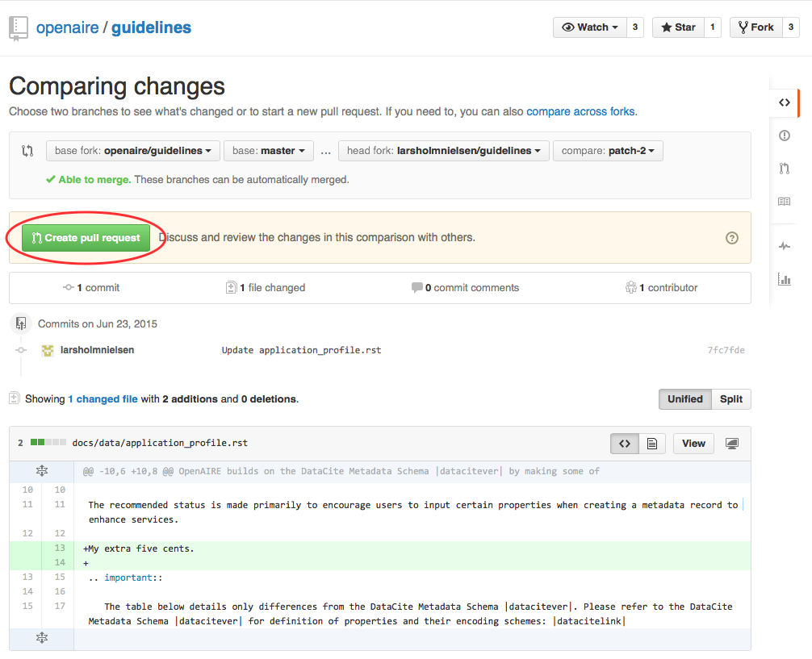Open the Issues sidebar icon
This screenshot has height=659, width=812.
click(x=784, y=136)
